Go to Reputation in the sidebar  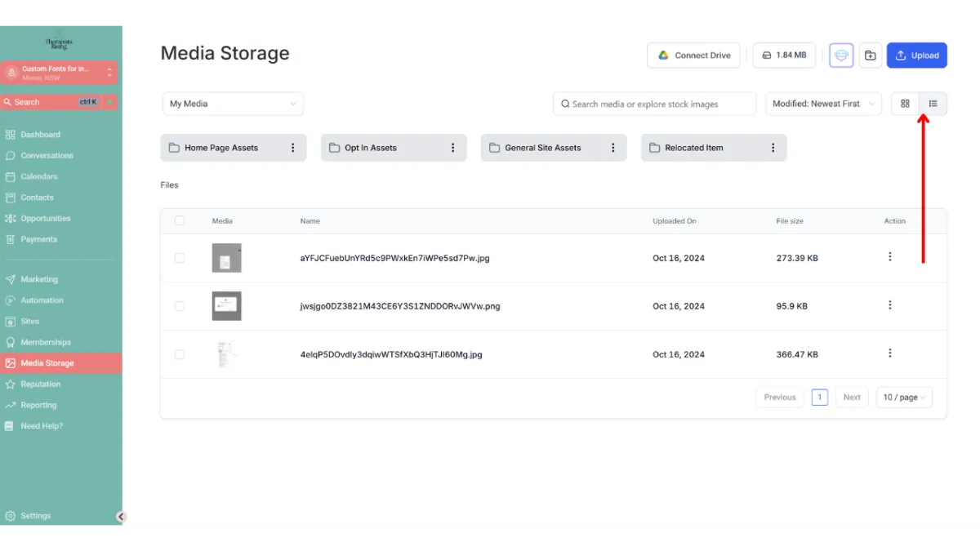click(41, 384)
